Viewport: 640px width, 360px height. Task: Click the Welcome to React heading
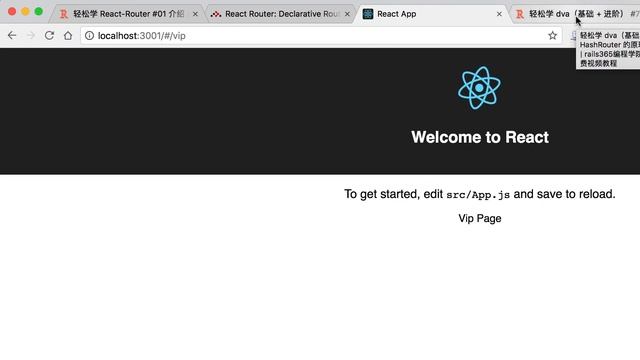click(x=480, y=137)
